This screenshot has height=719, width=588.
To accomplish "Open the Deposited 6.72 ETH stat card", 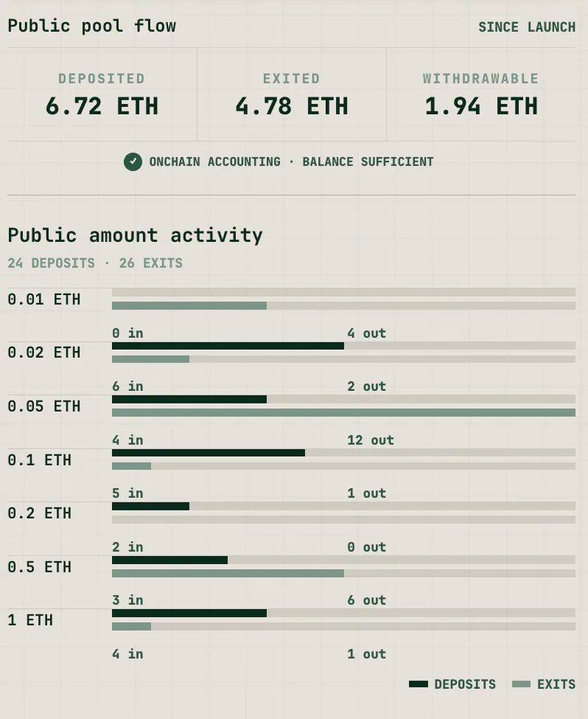I will pos(102,94).
